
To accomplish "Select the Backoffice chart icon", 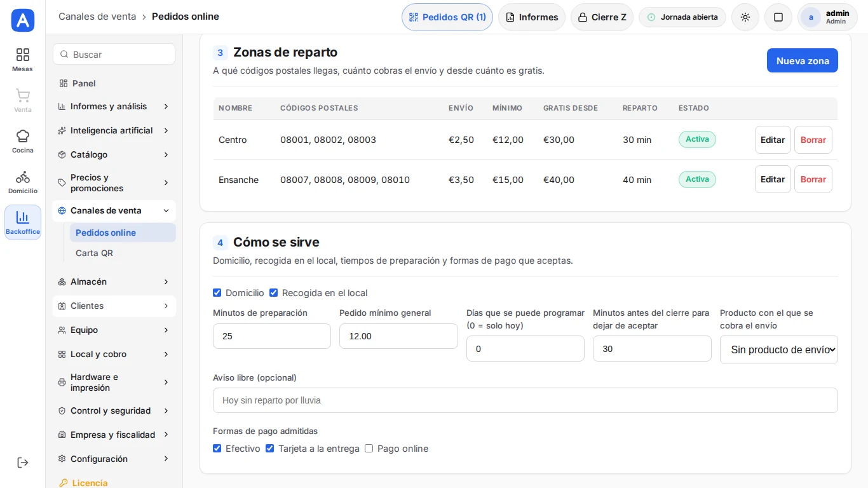I will coord(23,217).
